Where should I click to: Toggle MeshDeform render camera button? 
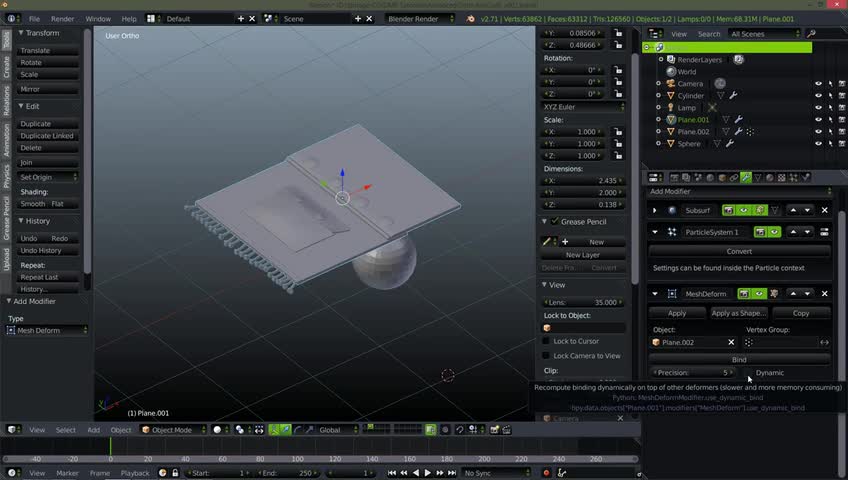point(744,294)
